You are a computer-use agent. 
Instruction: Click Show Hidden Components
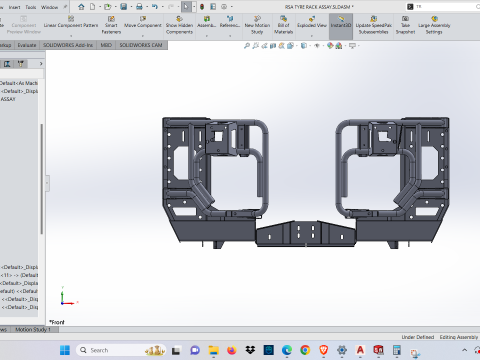coord(179,25)
